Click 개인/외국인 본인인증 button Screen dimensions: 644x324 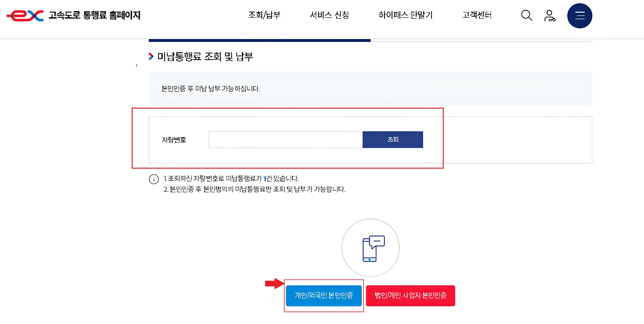pos(324,296)
